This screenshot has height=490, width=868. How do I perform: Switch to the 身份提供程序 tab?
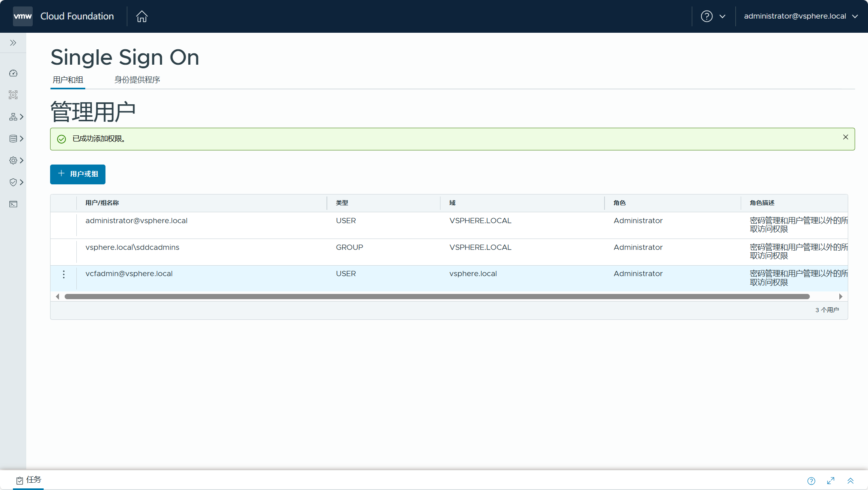137,80
